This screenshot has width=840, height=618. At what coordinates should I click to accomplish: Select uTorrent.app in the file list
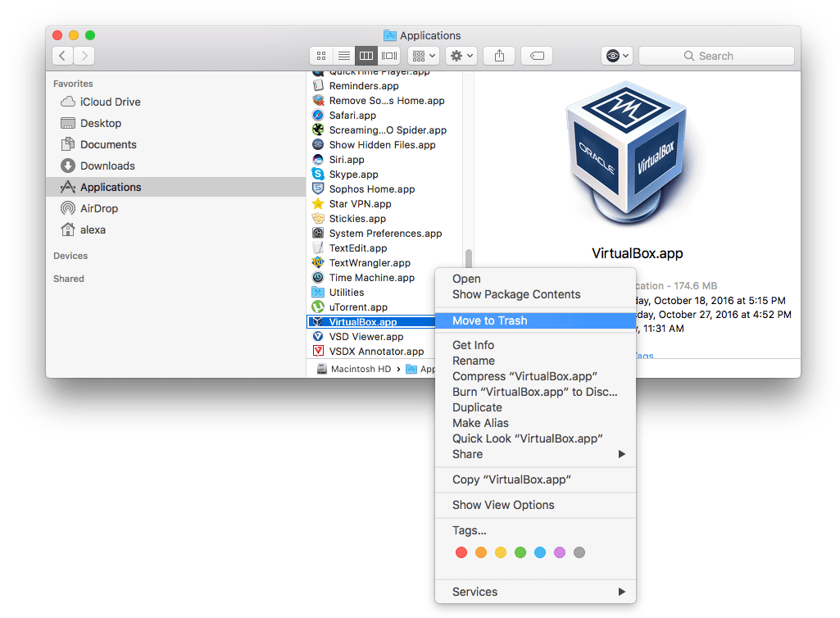(356, 307)
